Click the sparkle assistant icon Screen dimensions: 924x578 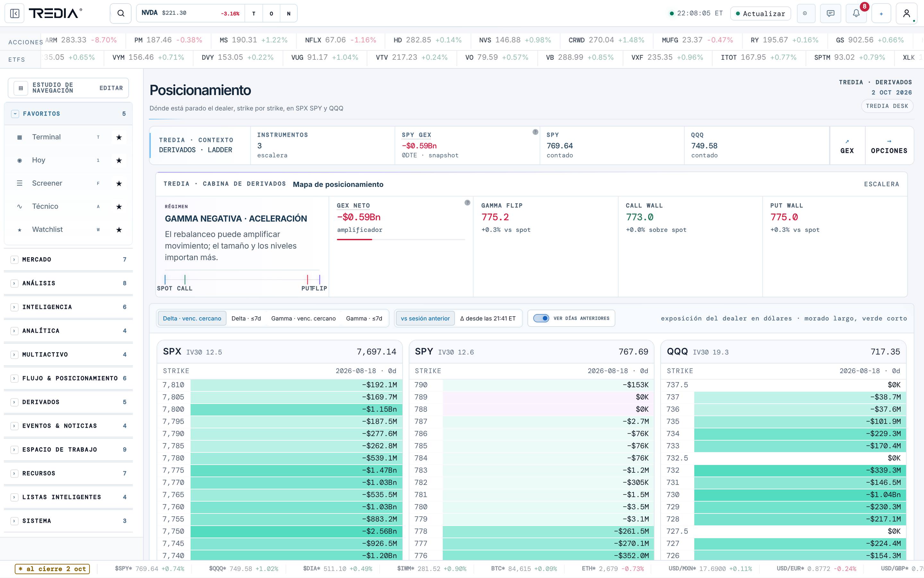[881, 13]
